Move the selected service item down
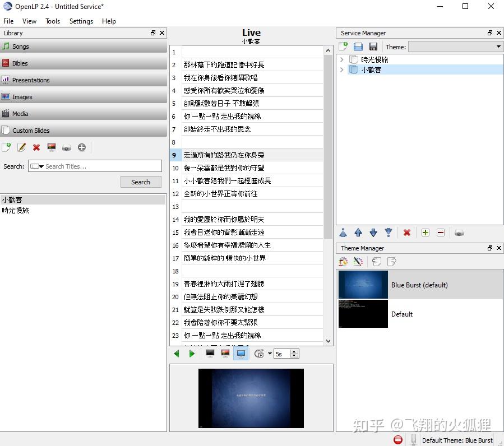This screenshot has height=446, width=504. click(x=373, y=233)
